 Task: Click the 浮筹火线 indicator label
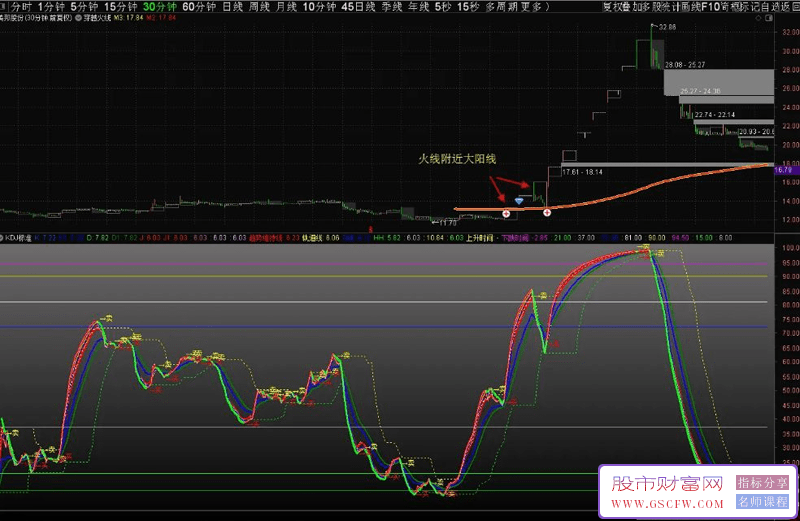97,18
